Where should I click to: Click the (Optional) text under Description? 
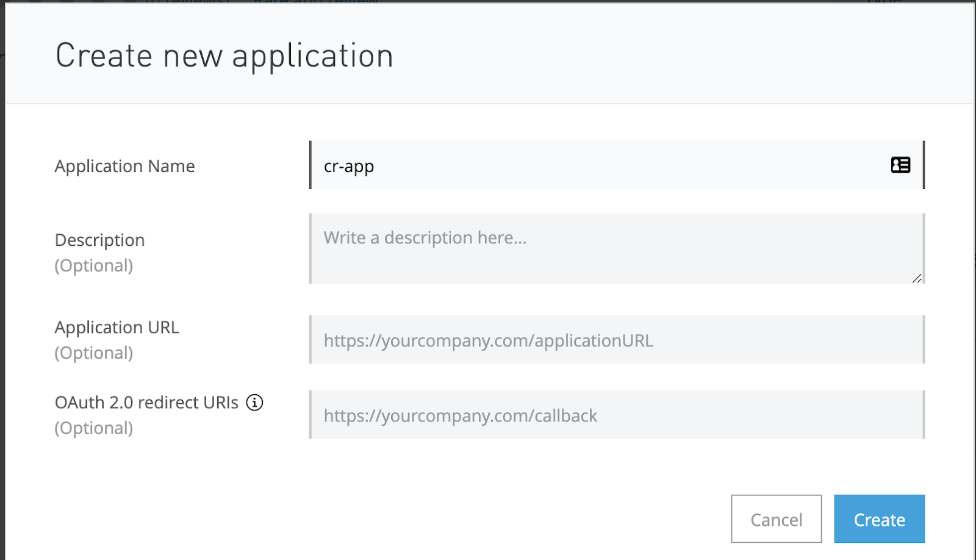pos(94,266)
